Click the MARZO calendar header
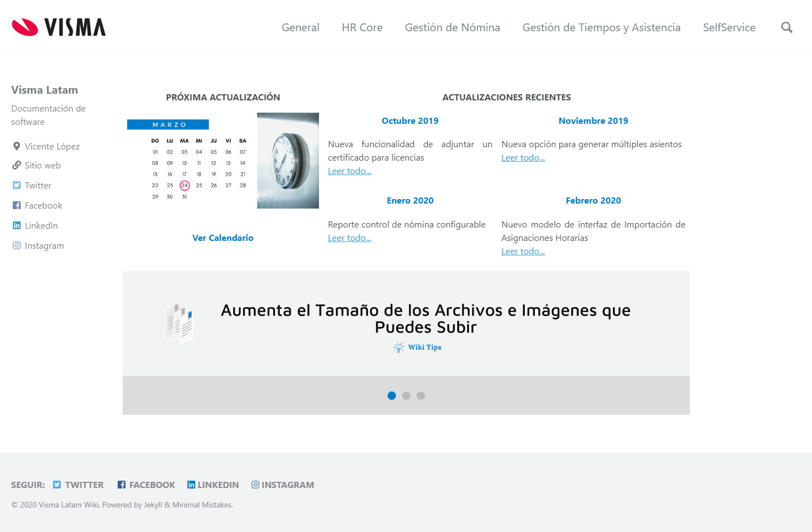 168,124
